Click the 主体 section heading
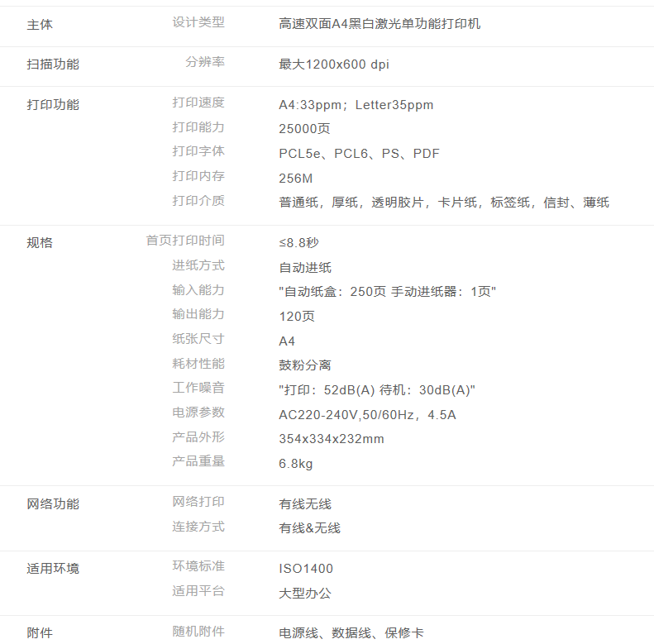Viewport: 654px width, 644px height. coord(40,25)
